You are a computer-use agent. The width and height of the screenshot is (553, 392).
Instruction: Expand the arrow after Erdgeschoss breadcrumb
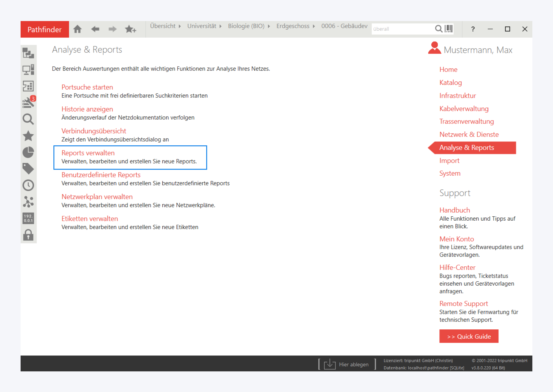coord(314,26)
